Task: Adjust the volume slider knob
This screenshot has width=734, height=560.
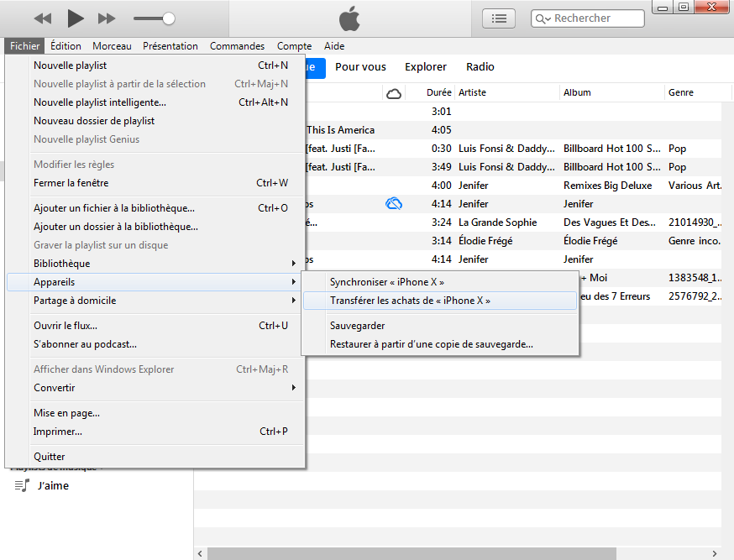Action: 169,18
